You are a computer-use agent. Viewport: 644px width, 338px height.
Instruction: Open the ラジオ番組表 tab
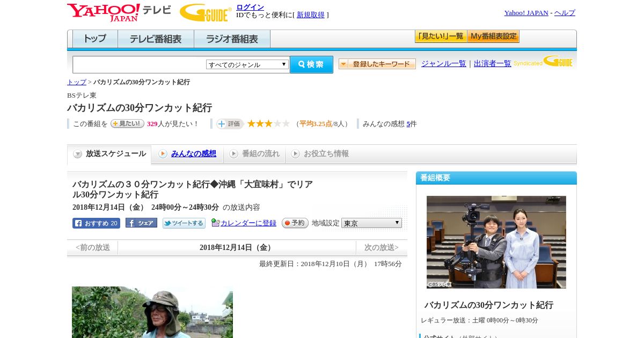(232, 39)
